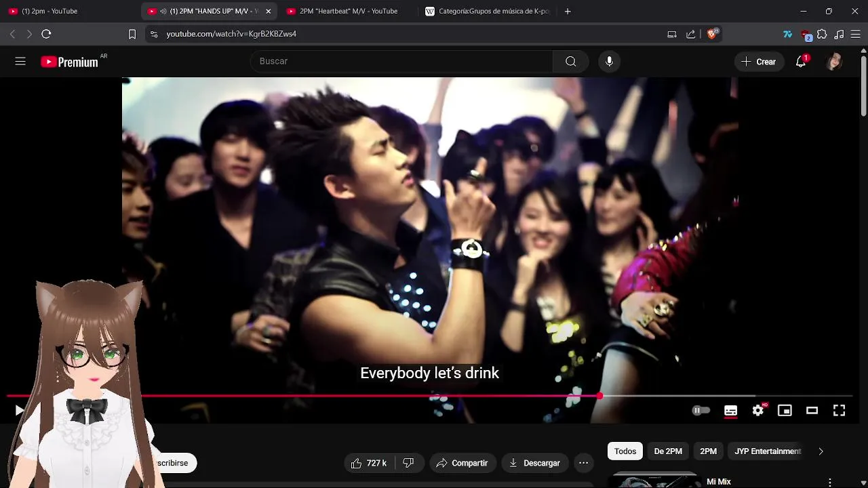Viewport: 868px width, 488px height.
Task: Mute audio icon on HANDS UP tab
Action: pyautogui.click(x=163, y=12)
